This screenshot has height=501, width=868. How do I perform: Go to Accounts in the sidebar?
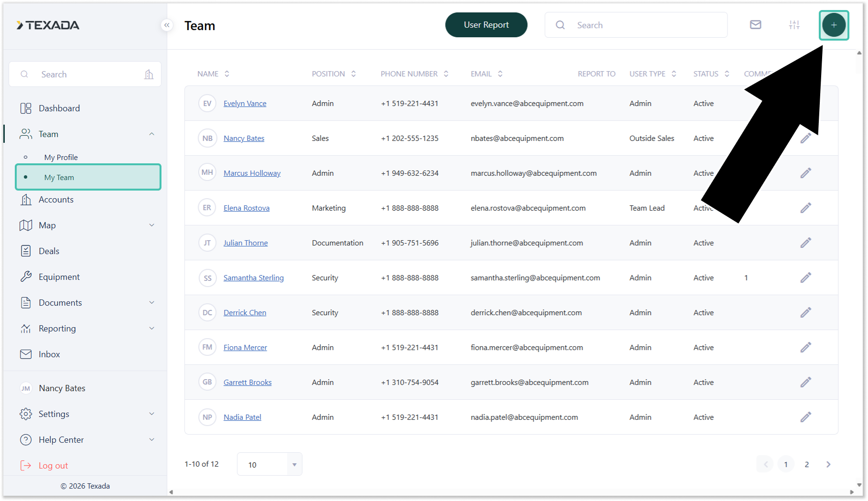56,200
